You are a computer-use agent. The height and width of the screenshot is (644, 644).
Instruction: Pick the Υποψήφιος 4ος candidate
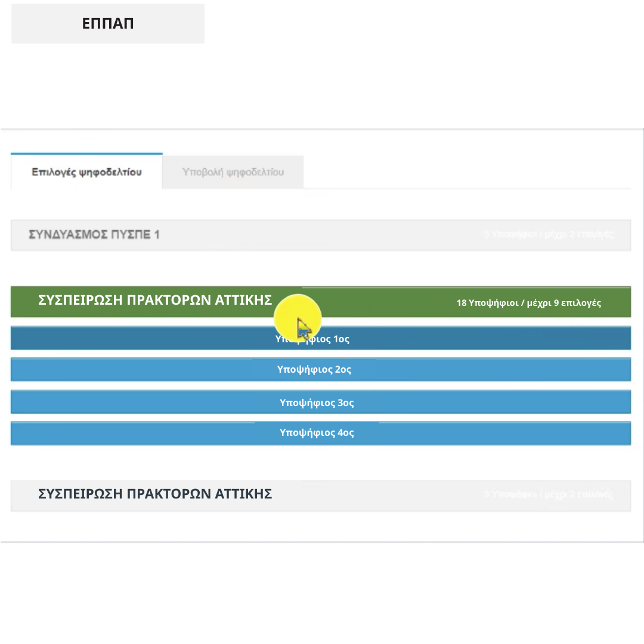(317, 433)
